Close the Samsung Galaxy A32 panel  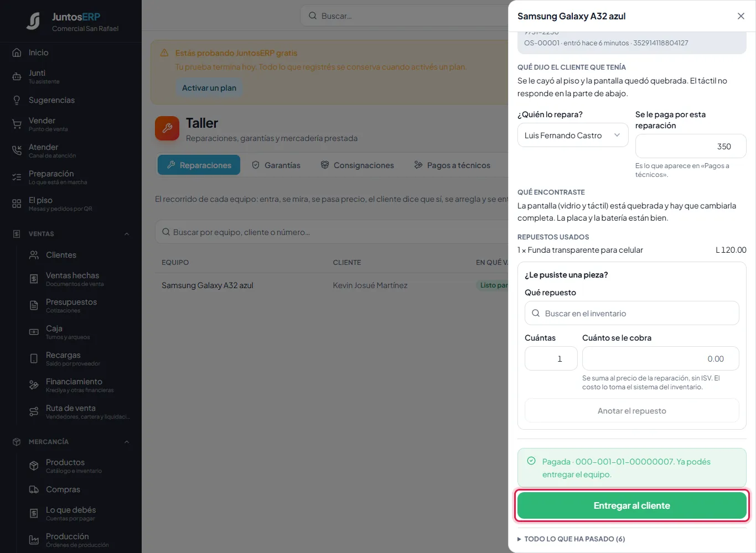pos(741,16)
